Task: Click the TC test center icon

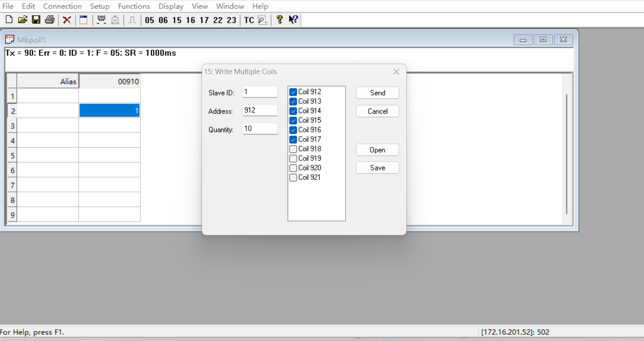Action: point(249,20)
